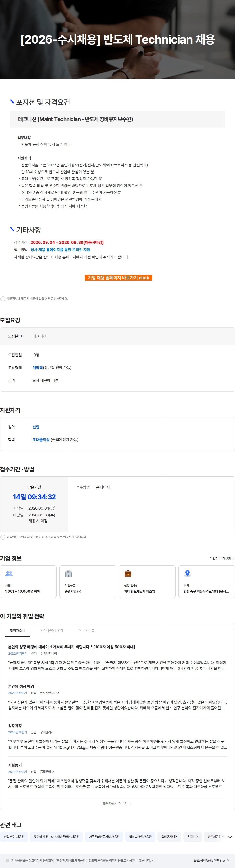Image resolution: width=235 pixels, height=868 pixels.
Task: Select the 신입·인턴 채용 tag
Action: pos(14,837)
